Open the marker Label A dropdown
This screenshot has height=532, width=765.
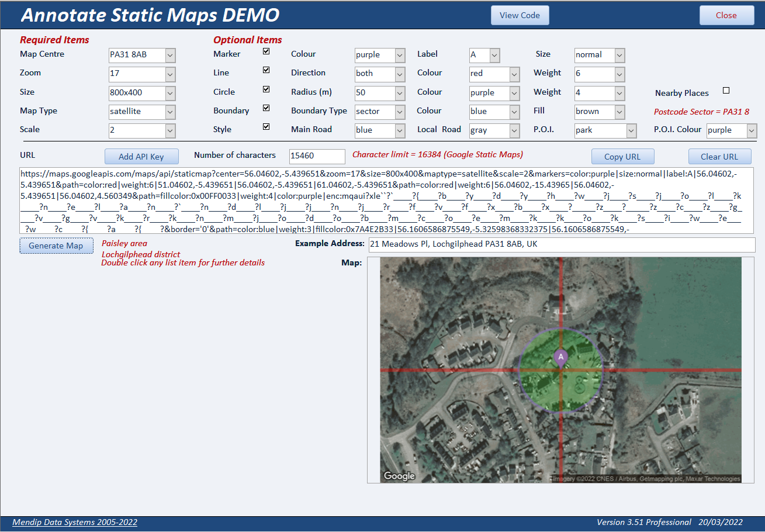tap(494, 55)
